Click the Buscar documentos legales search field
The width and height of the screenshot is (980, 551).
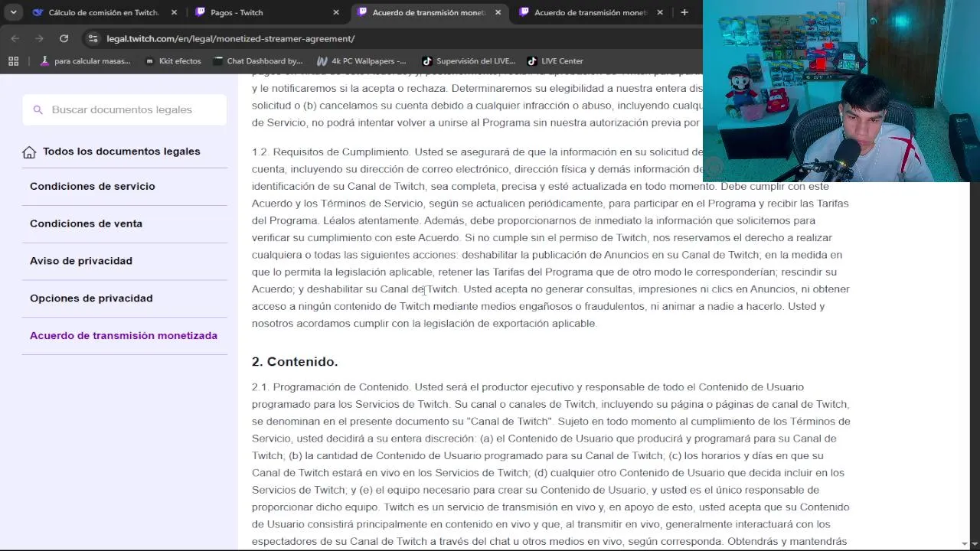[x=125, y=109]
